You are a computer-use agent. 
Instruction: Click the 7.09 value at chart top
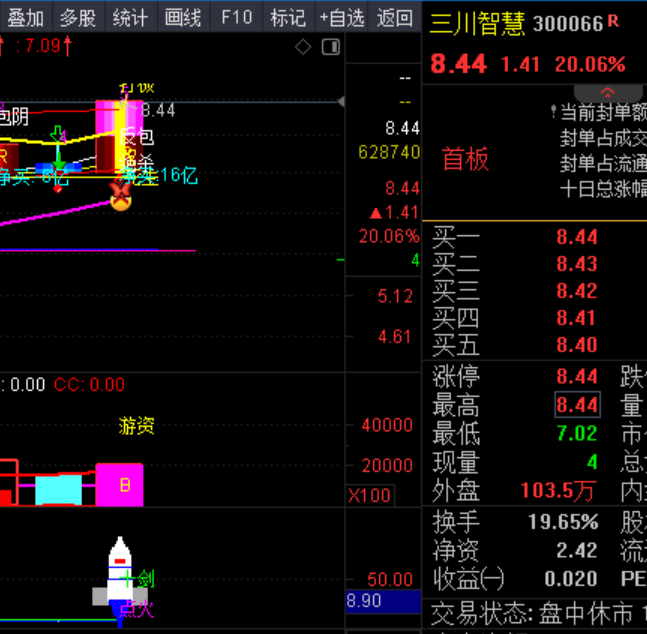click(x=43, y=46)
